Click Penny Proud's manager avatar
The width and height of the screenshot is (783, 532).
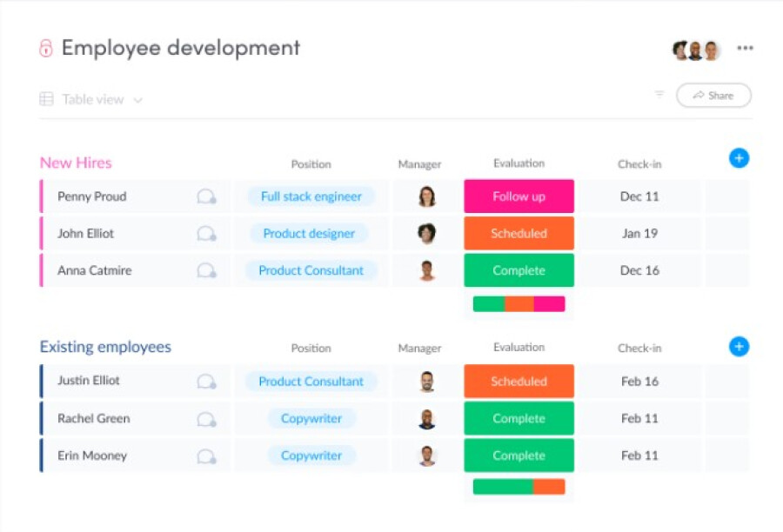[x=427, y=196]
